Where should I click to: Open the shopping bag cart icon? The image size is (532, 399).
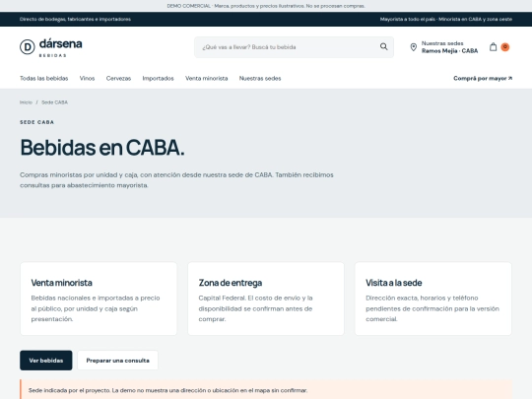(493, 47)
